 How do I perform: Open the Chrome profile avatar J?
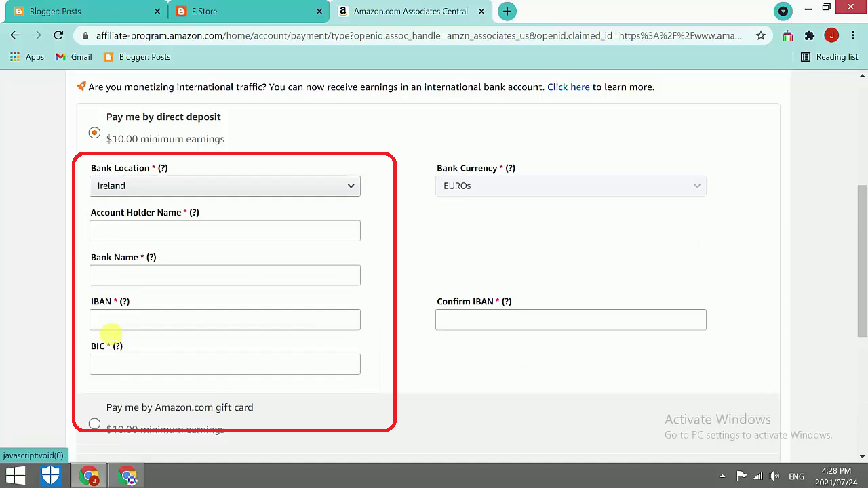pyautogui.click(x=831, y=35)
